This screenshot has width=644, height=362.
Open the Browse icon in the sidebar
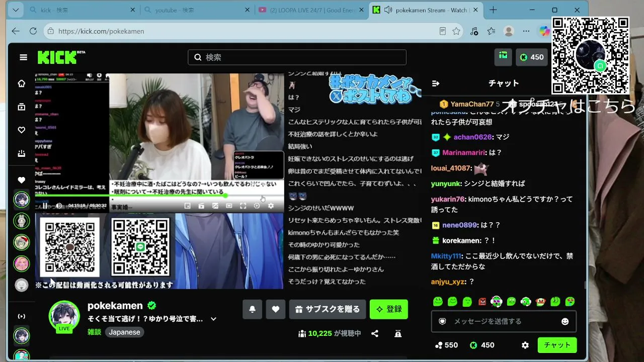click(x=22, y=107)
